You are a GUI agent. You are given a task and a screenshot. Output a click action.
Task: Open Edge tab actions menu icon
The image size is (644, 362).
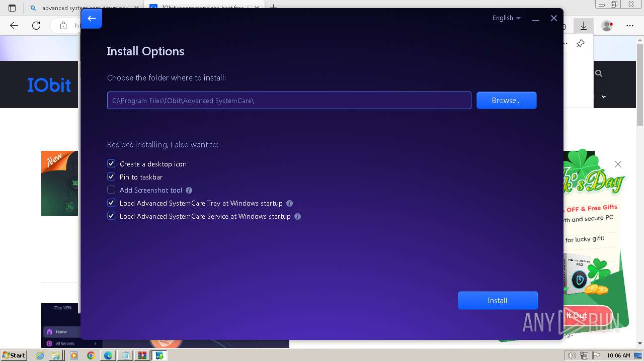12,8
